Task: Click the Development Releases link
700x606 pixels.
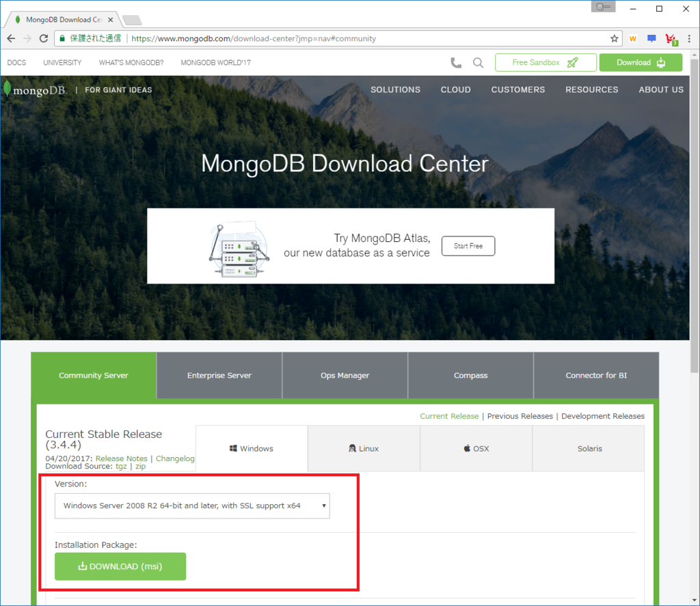Action: [x=603, y=416]
